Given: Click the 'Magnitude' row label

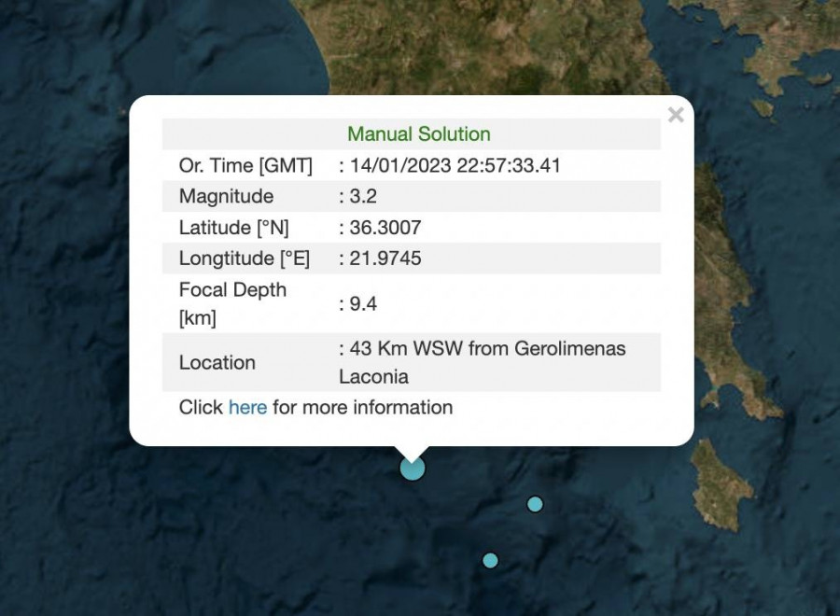Looking at the screenshot, I should [226, 196].
